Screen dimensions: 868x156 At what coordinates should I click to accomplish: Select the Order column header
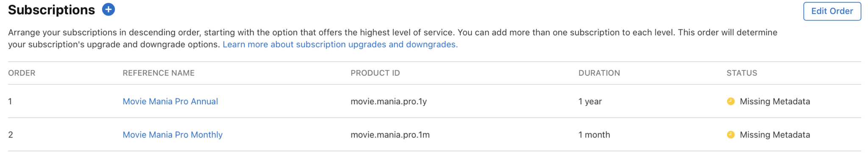click(22, 73)
